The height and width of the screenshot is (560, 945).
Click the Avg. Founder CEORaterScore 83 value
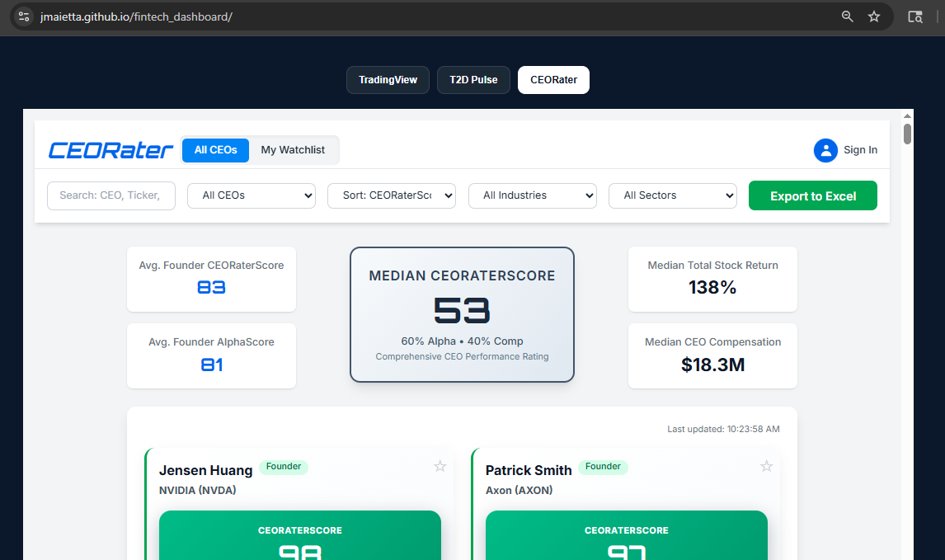pyautogui.click(x=212, y=288)
